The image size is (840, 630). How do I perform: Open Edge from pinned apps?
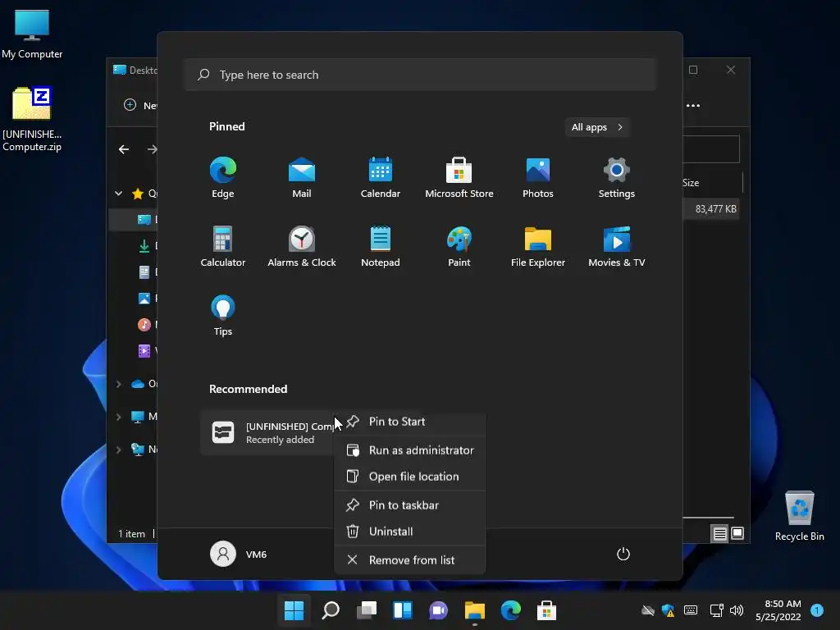click(223, 178)
